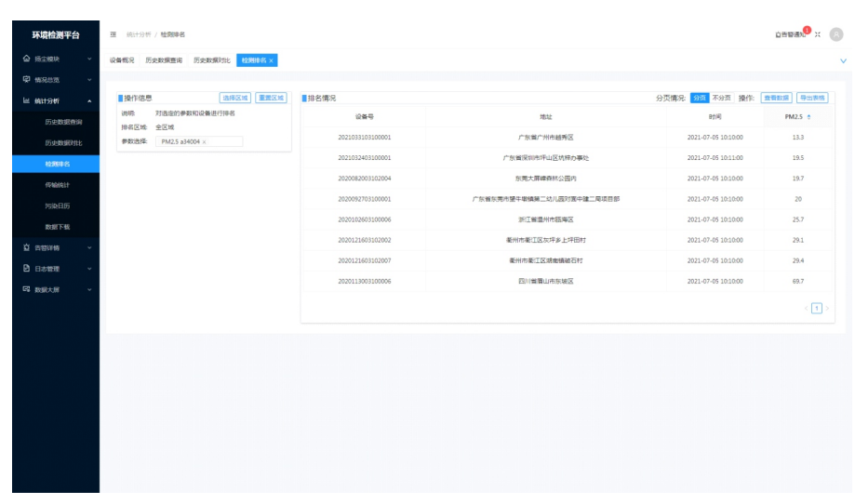Click the tabs dropdown chevron at far right

tap(843, 60)
